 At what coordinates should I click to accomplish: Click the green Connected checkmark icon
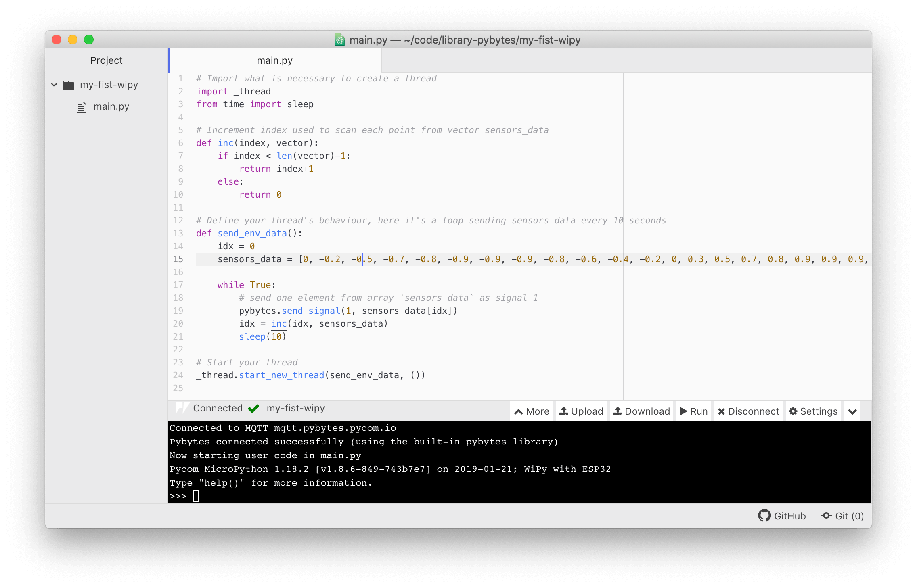pyautogui.click(x=253, y=409)
